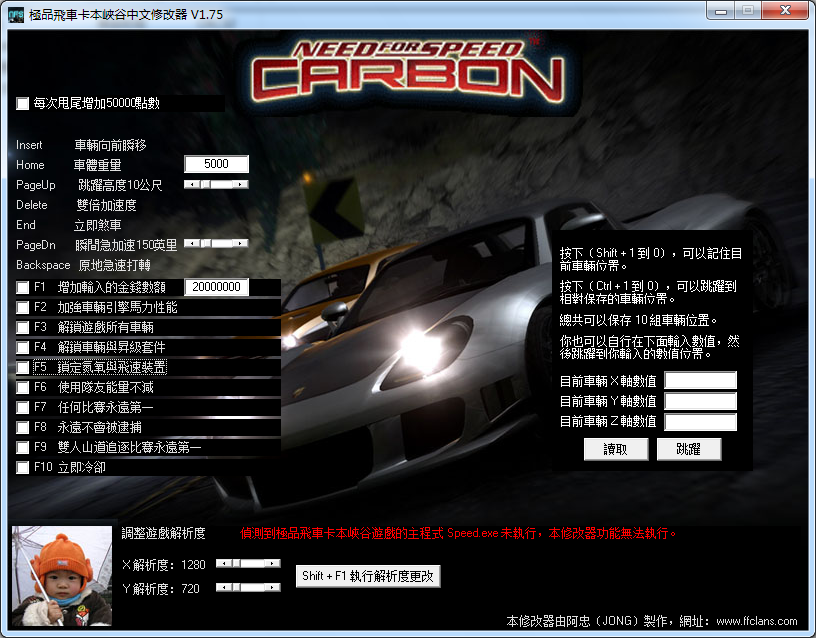Screen dimensions: 816x638
Task: Enable F7 任何比賽永遠第一 checkbox
Action: click(x=22, y=407)
